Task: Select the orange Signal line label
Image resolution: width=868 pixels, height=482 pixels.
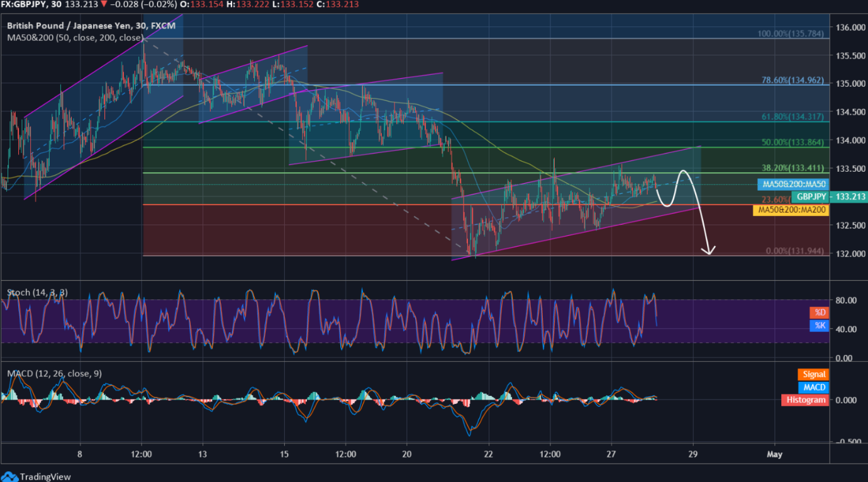Action: (815, 375)
